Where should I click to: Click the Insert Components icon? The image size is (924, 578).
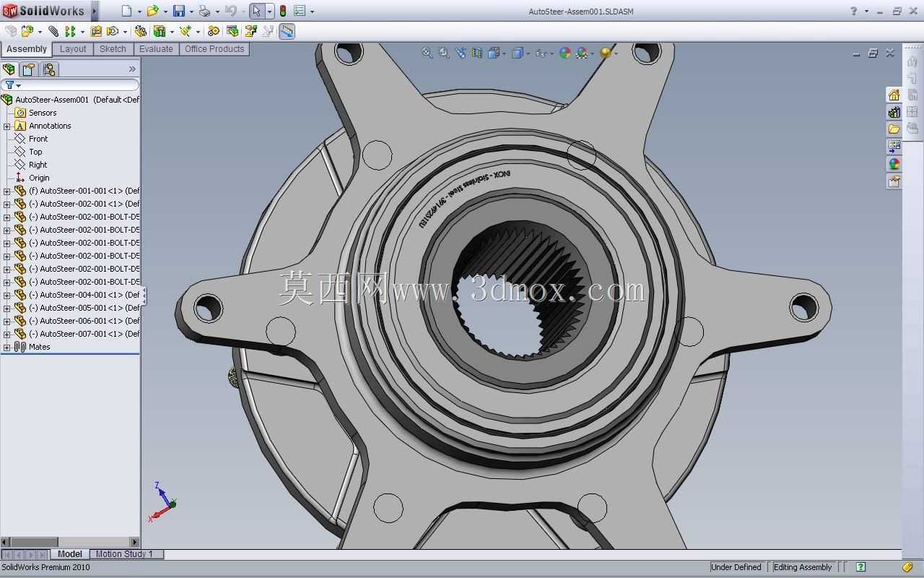pyautogui.click(x=27, y=31)
